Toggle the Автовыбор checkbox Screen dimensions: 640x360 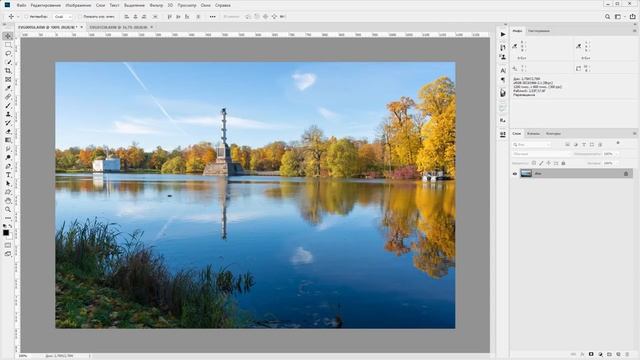(x=26, y=17)
